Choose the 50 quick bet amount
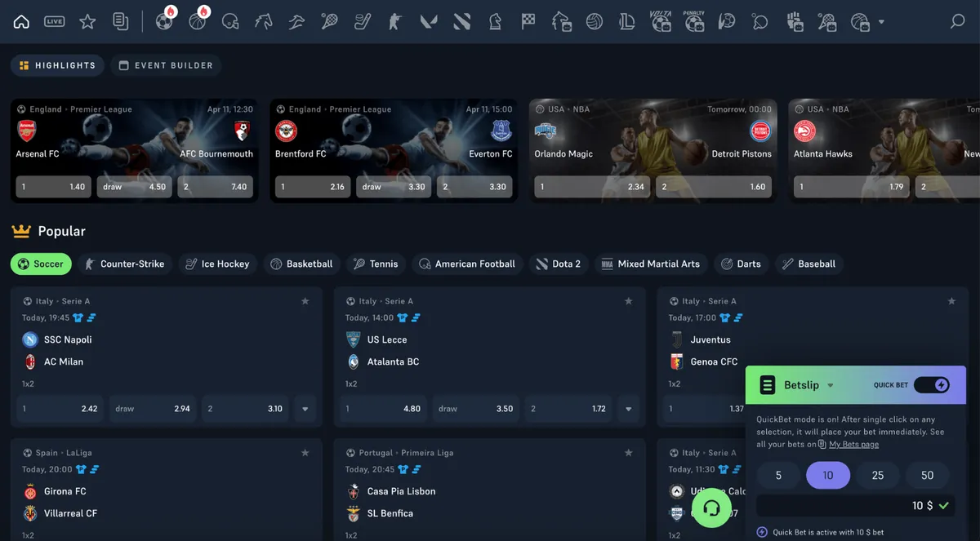This screenshot has height=541, width=980. (x=928, y=475)
